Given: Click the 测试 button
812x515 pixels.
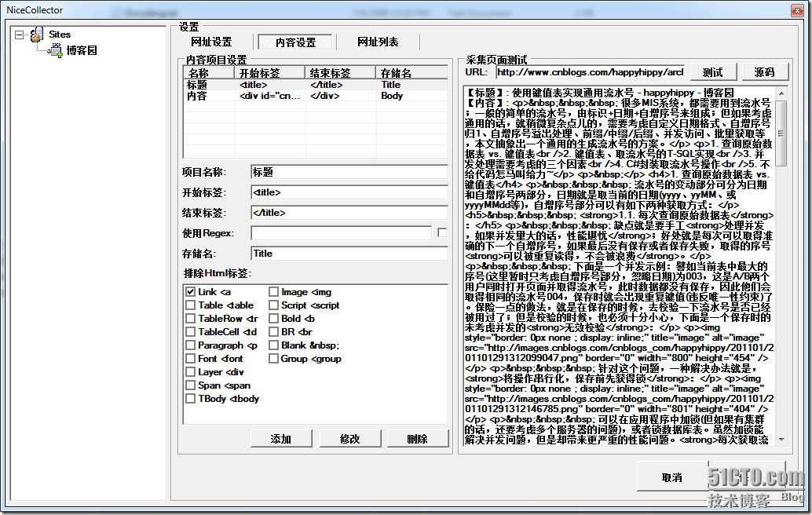Looking at the screenshot, I should (712, 72).
